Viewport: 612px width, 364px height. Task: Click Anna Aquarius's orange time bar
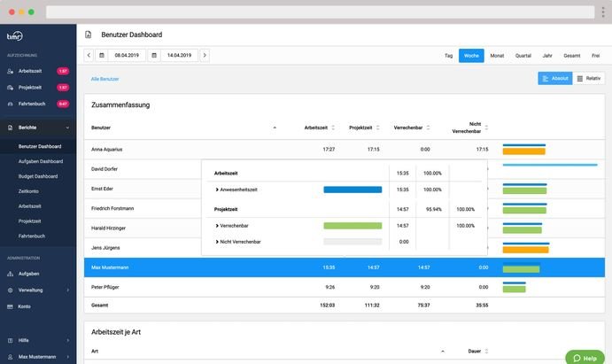click(x=523, y=151)
